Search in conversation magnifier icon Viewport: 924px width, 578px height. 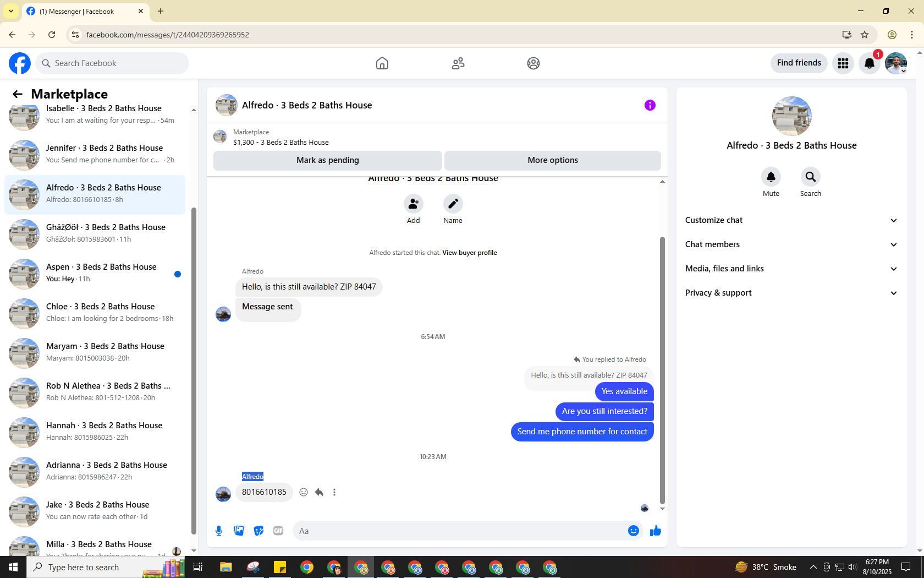click(811, 177)
